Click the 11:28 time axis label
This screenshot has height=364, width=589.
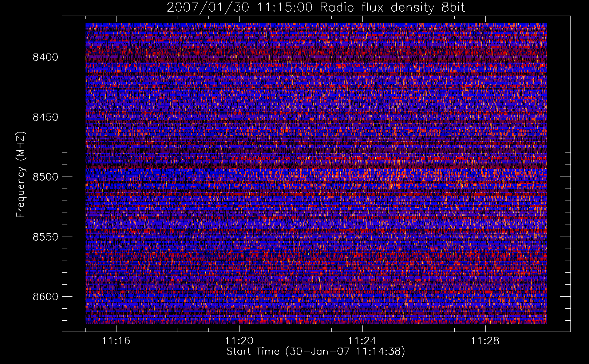(485, 341)
